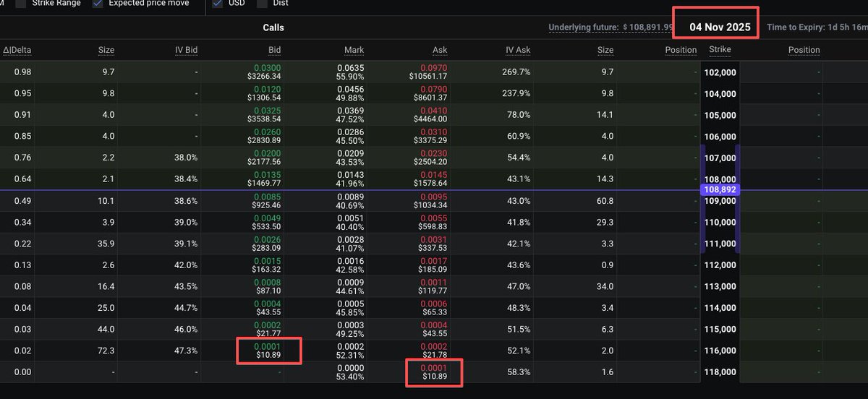
Task: Click the 0.0049 bid price $533.50
Action: pyautogui.click(x=265, y=222)
